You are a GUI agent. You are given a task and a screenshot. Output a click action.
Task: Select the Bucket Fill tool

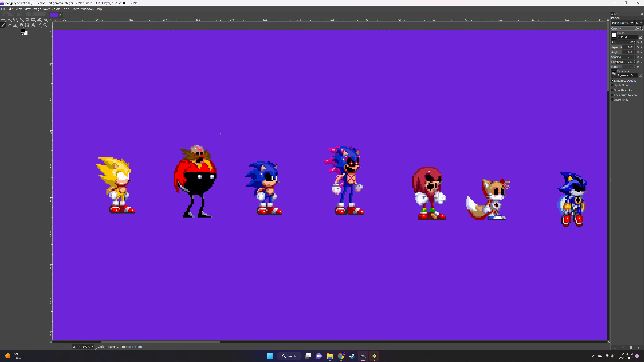pos(45,19)
